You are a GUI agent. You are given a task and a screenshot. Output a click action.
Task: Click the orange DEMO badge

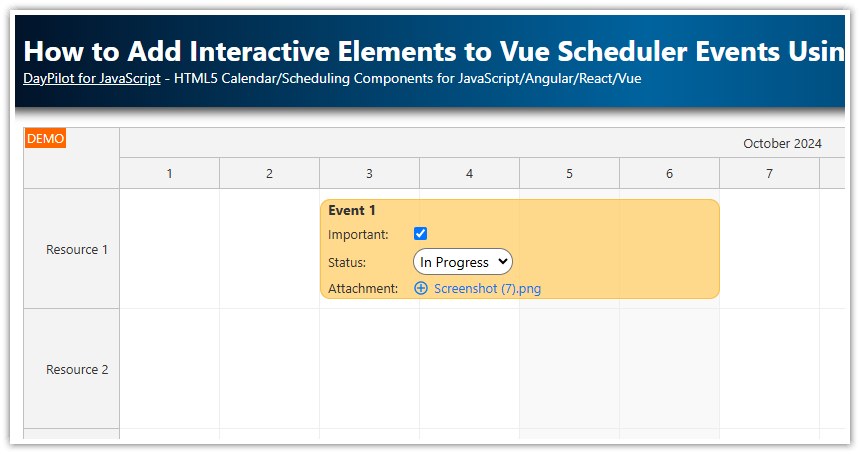[x=45, y=139]
